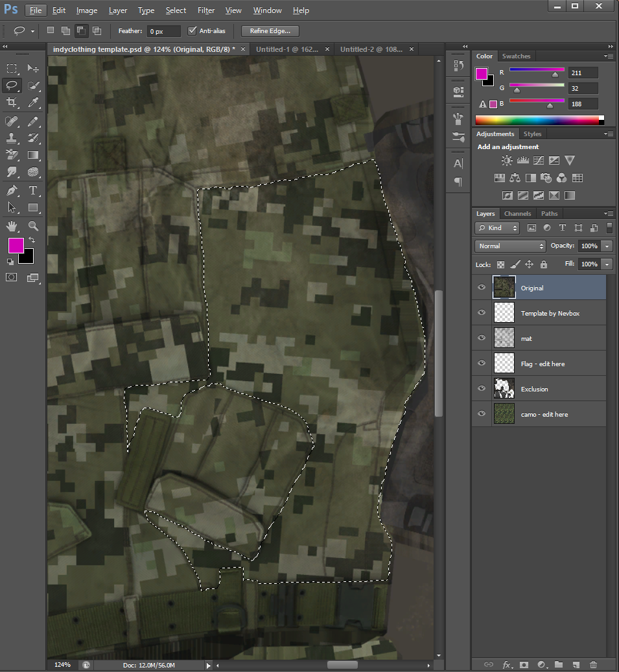
Task: Select the Pen tool
Action: 12,191
